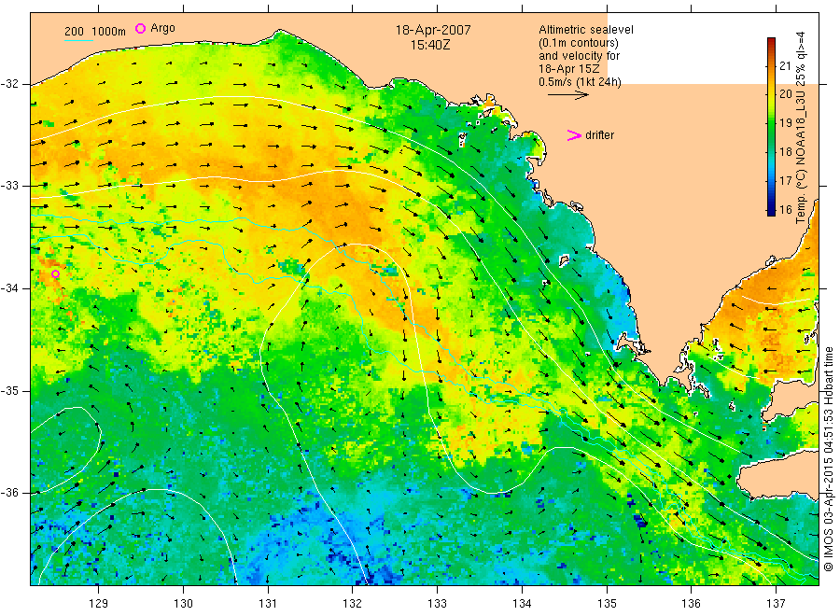Screen dimensions: 840x616
Task: Click the "0.5m/s (1kt 24h)" text
Action: pyautogui.click(x=580, y=82)
